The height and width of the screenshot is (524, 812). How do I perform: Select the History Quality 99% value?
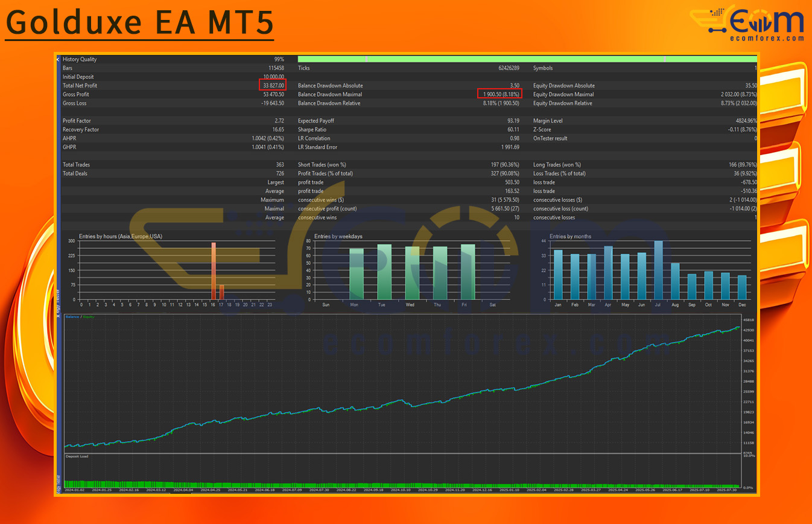click(x=279, y=59)
